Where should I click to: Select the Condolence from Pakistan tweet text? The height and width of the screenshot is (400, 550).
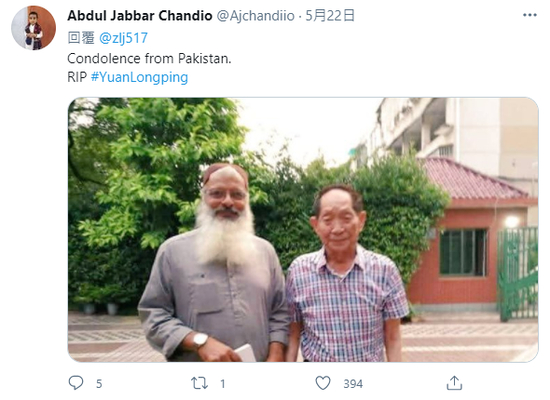coord(149,58)
